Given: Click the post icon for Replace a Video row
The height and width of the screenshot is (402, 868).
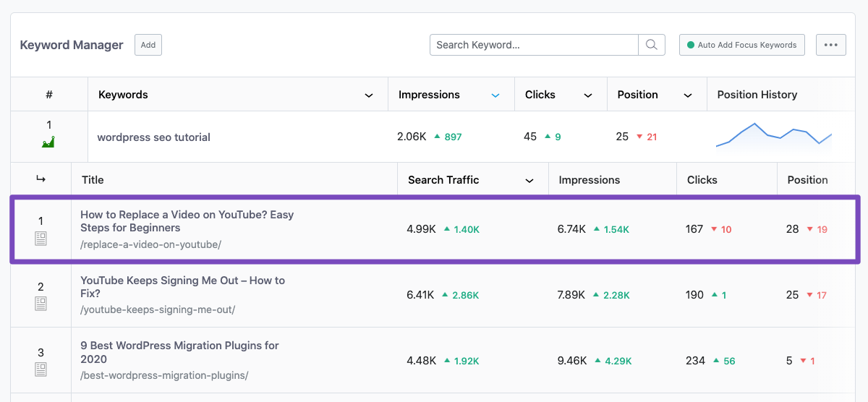Looking at the screenshot, I should (41, 239).
